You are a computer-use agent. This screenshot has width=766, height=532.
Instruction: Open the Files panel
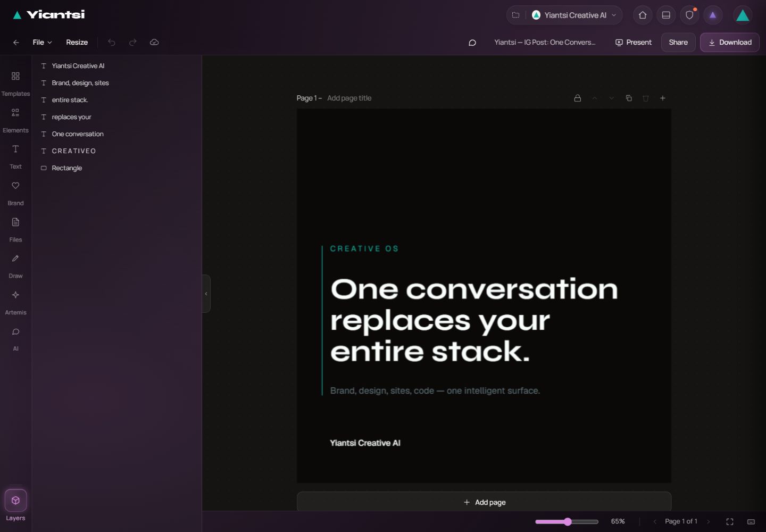tap(15, 229)
